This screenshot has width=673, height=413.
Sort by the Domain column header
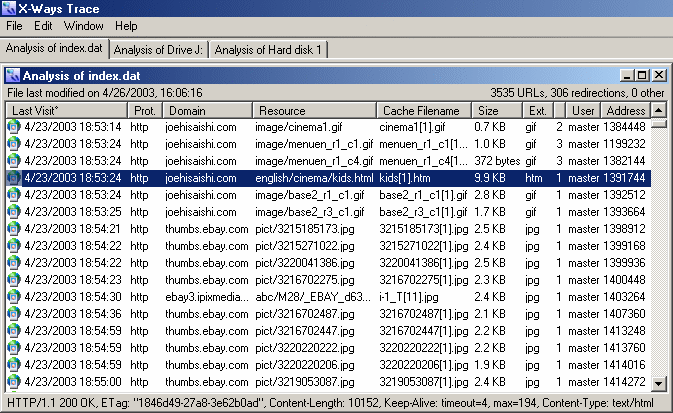point(207,110)
